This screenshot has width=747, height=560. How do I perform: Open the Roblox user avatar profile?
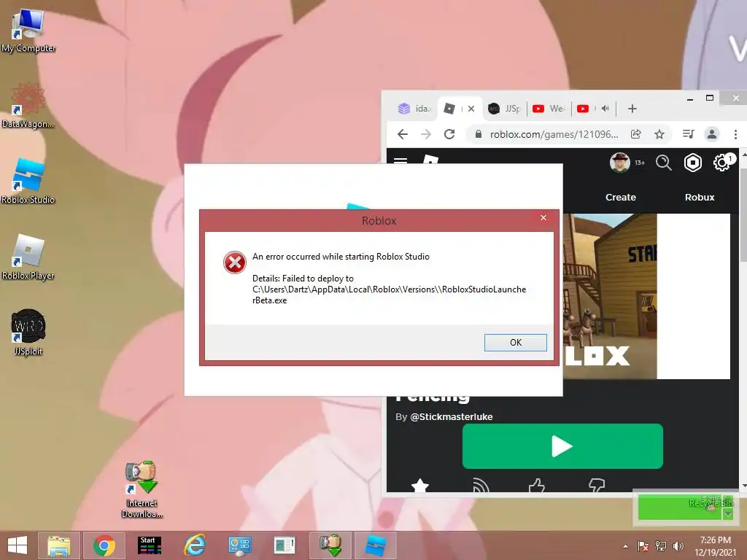[x=620, y=163]
